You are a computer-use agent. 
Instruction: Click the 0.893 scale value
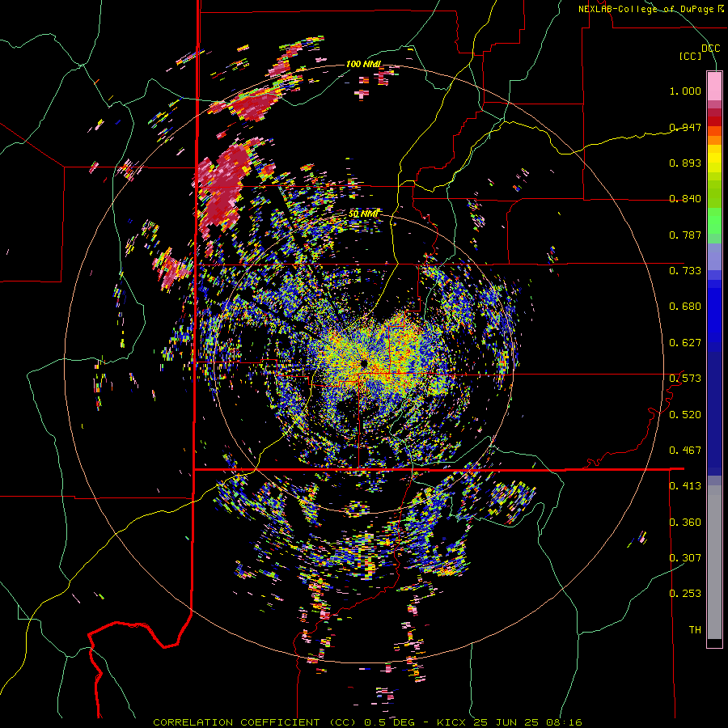pos(685,163)
